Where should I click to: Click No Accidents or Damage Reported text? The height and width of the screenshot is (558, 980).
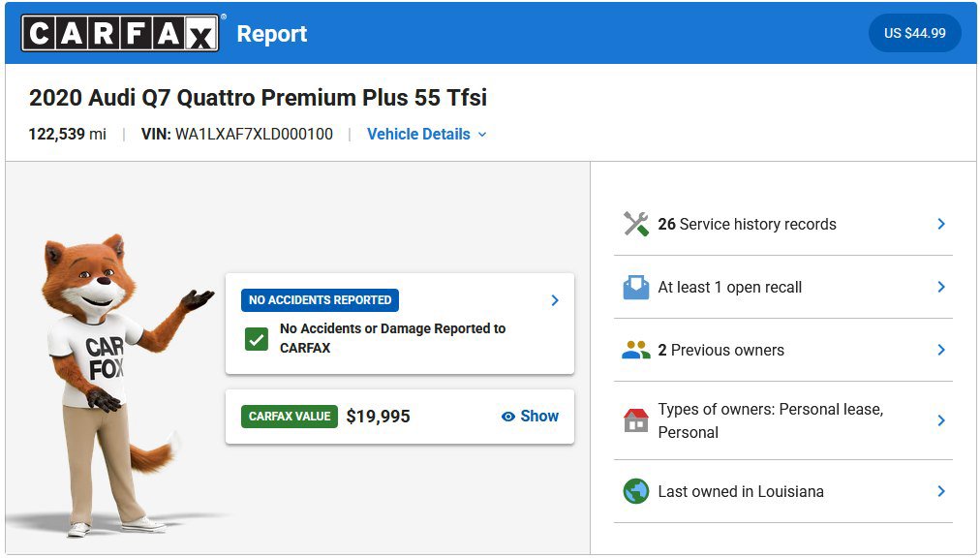click(392, 338)
